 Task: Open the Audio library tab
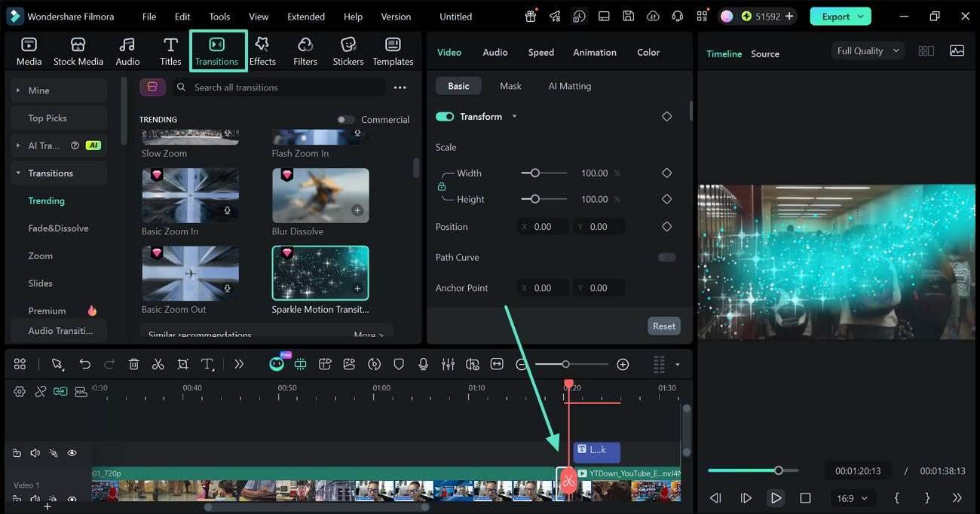coord(127,51)
